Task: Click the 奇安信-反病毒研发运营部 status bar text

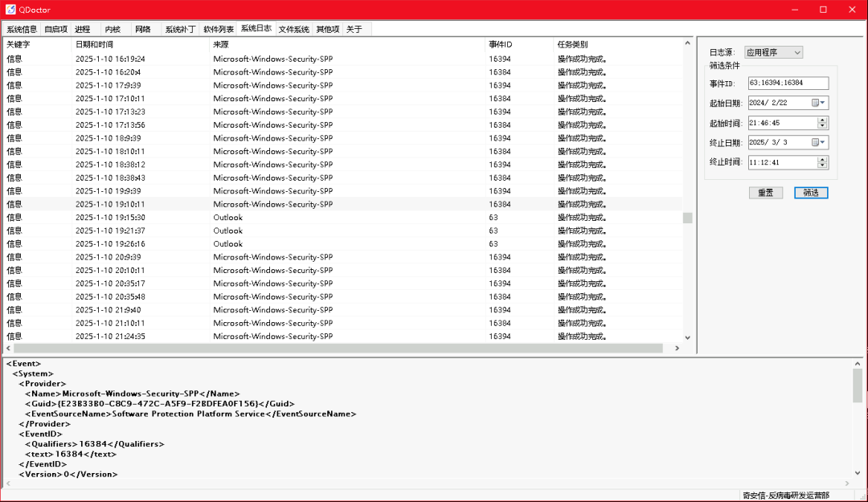Action: tap(786, 496)
